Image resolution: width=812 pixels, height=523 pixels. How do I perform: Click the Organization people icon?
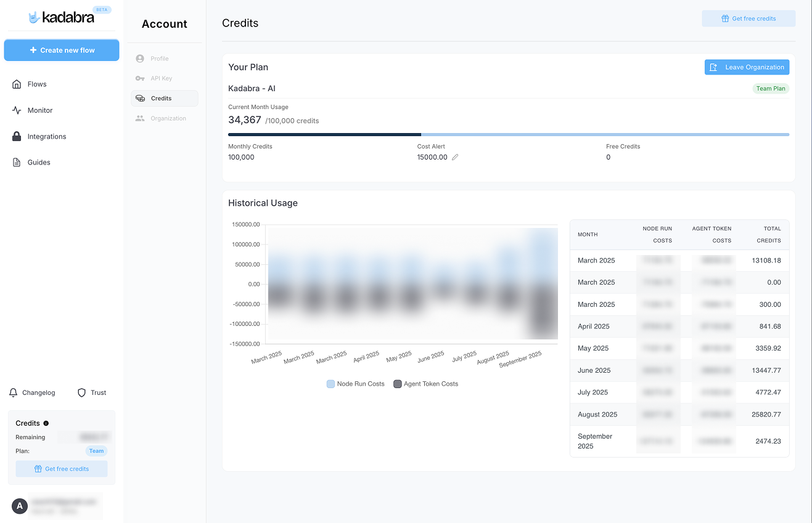coord(140,118)
